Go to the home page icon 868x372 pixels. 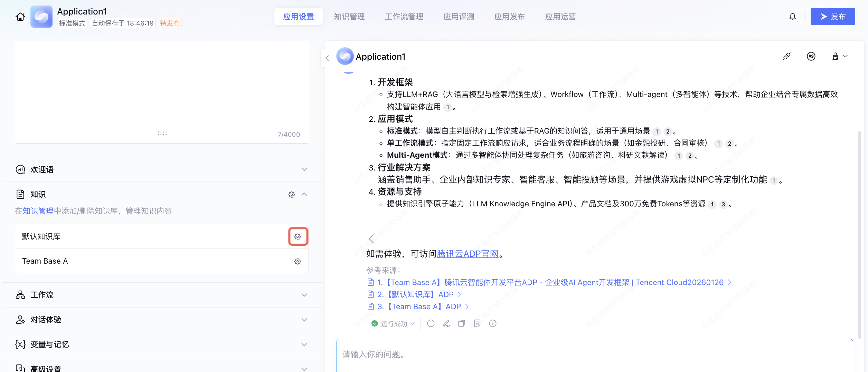coord(20,17)
